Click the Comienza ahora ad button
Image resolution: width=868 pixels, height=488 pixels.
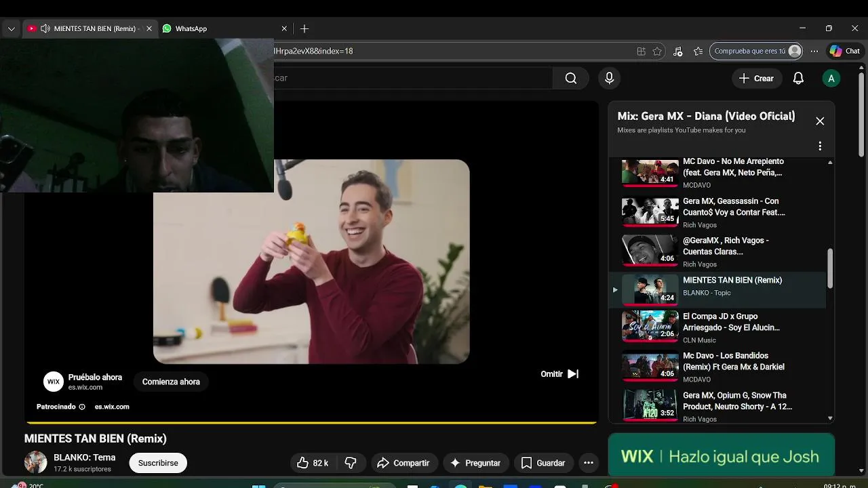[x=171, y=382]
